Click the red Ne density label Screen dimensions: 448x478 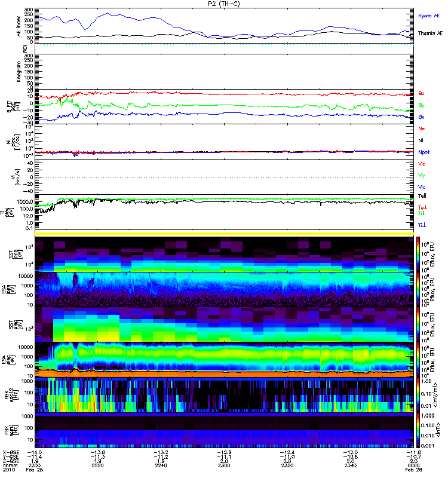pos(422,128)
